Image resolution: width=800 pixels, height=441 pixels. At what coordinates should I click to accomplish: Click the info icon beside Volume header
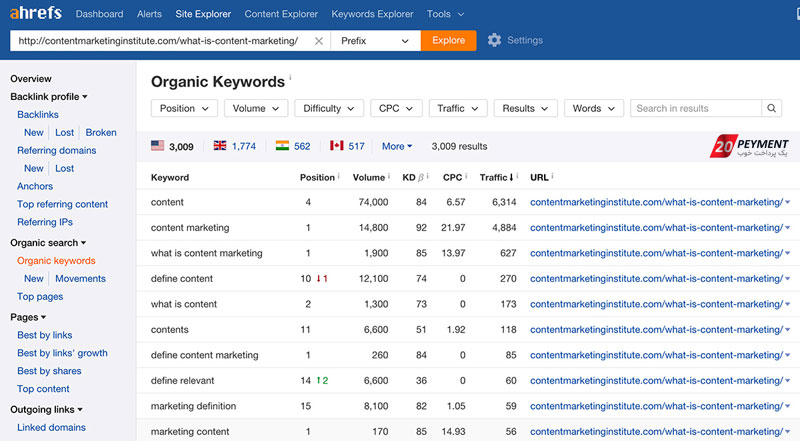(x=389, y=176)
